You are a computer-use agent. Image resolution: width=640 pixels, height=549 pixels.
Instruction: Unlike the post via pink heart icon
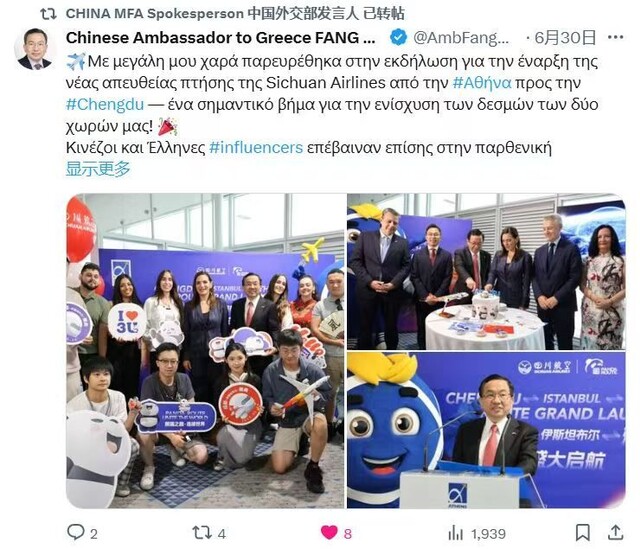(329, 532)
